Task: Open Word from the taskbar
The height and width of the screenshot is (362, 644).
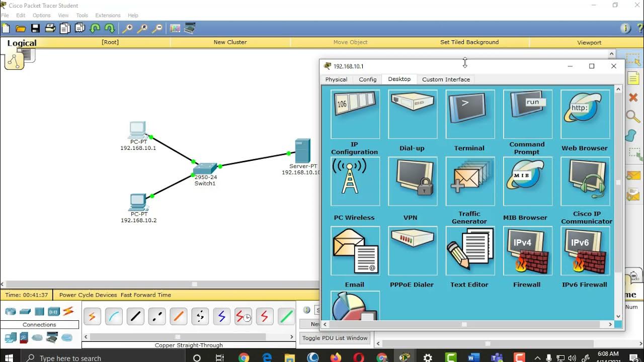Action: (473, 358)
